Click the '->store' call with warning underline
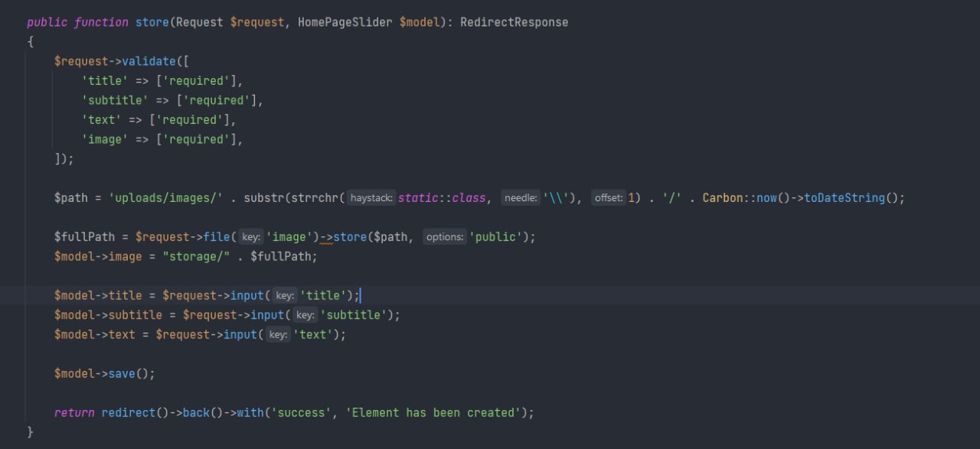980x449 pixels. click(x=343, y=237)
